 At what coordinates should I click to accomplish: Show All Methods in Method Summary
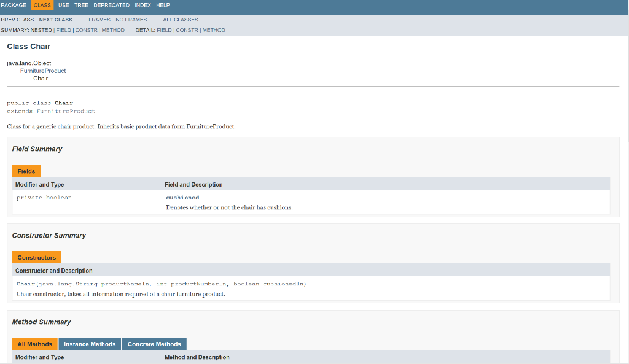pos(34,344)
